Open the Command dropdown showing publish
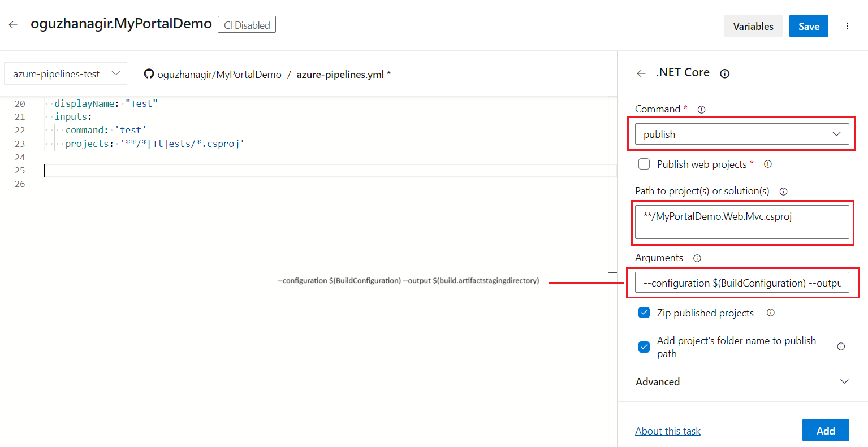 click(x=742, y=134)
